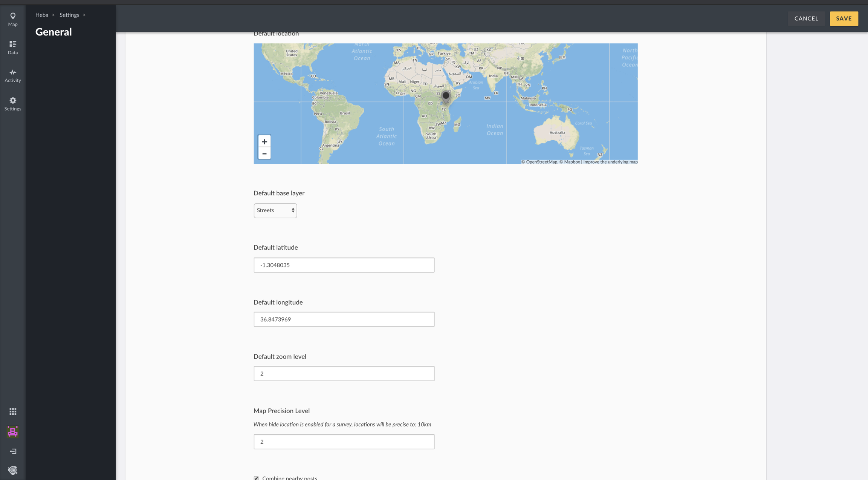Click the Ushahidi globe logo icon
This screenshot has height=480, width=868.
(x=13, y=470)
